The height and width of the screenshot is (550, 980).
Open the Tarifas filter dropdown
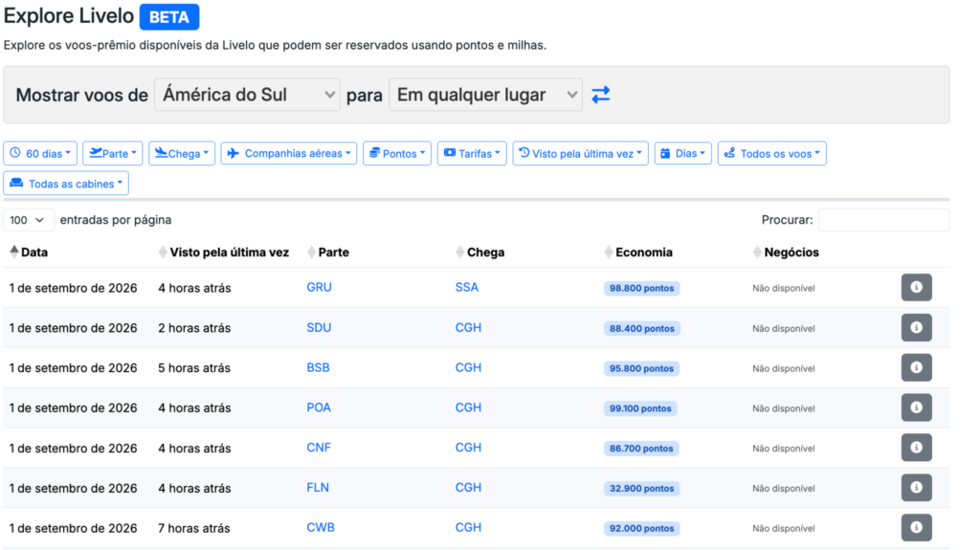[472, 153]
